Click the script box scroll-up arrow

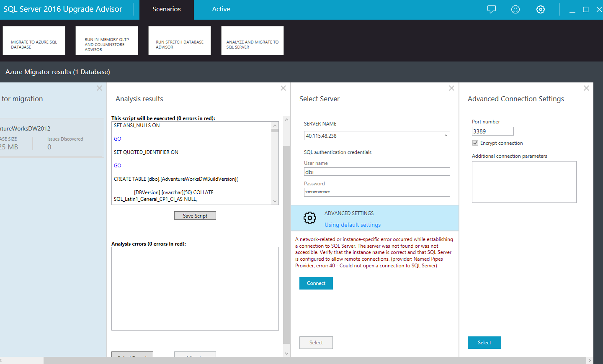(275, 125)
